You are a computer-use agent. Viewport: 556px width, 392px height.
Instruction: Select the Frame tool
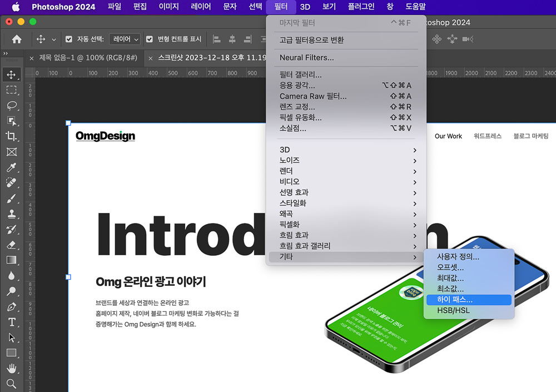pos(11,152)
